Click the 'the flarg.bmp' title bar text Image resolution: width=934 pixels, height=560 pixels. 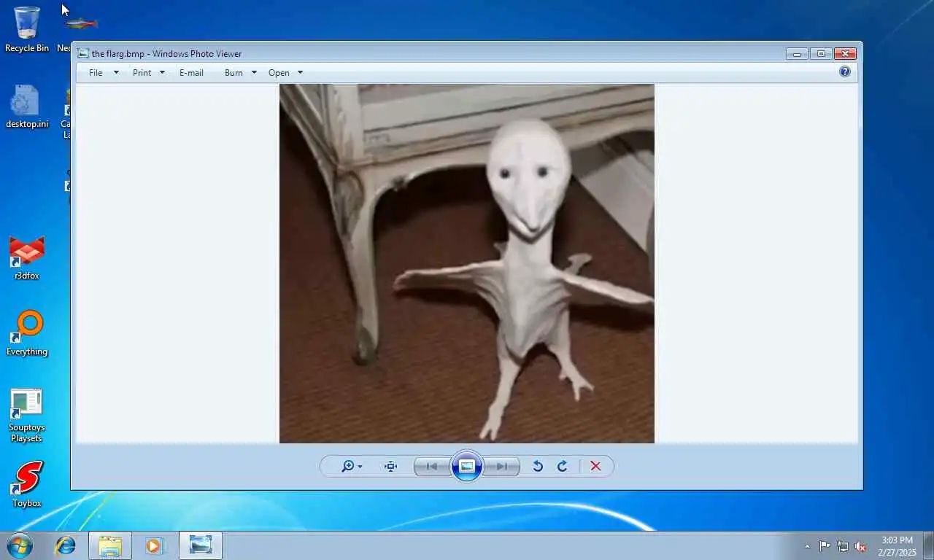click(166, 53)
